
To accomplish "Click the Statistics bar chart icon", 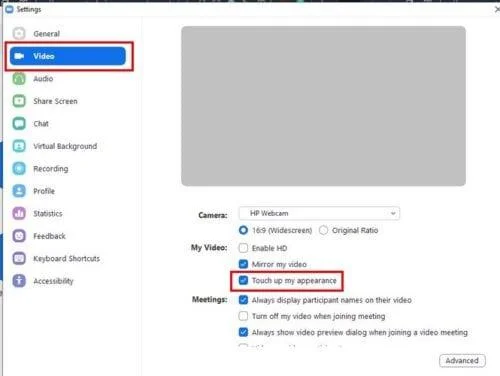I will (19, 213).
